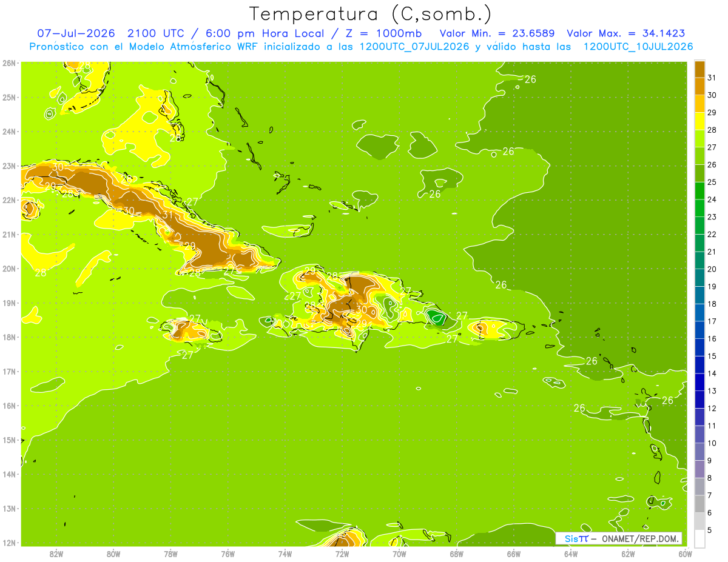Click latitude axis label "16N"
This screenshot has height=562, width=728.
[x=9, y=406]
